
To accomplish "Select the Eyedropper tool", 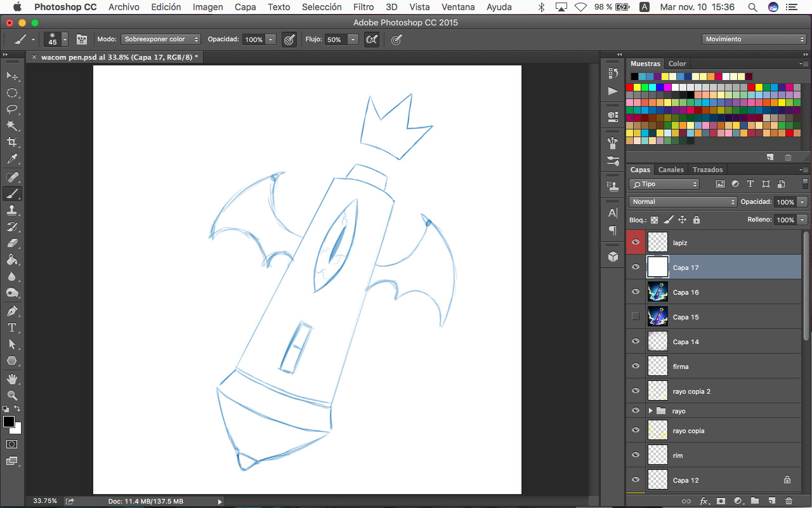I will tap(12, 159).
